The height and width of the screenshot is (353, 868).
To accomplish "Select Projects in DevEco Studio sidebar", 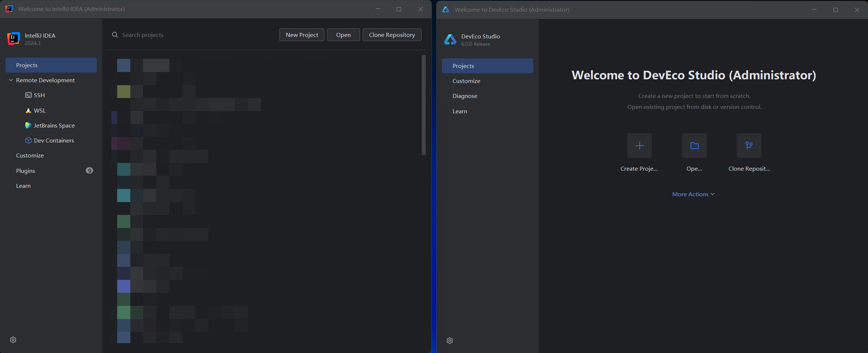I will click(488, 66).
